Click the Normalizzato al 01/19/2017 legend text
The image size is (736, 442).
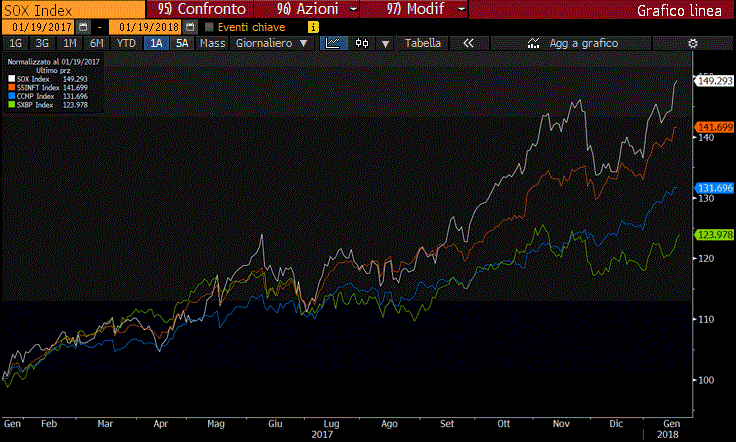point(54,61)
